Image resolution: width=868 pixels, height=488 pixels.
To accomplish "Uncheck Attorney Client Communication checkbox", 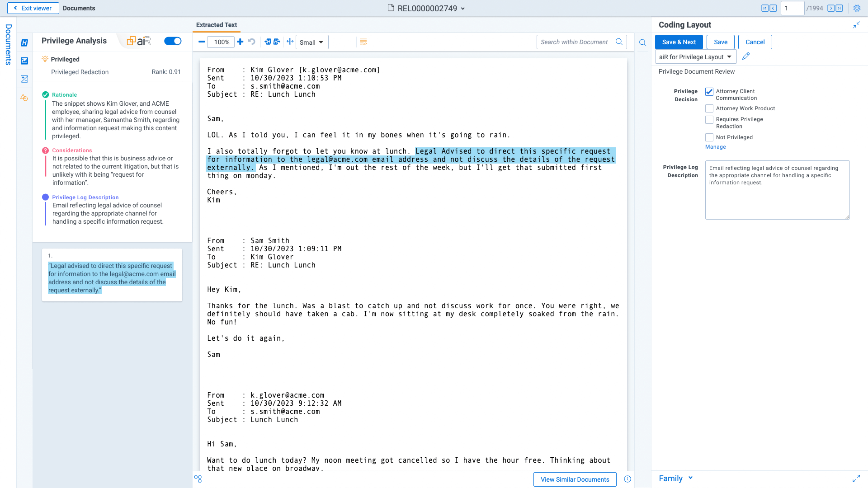I will [709, 92].
